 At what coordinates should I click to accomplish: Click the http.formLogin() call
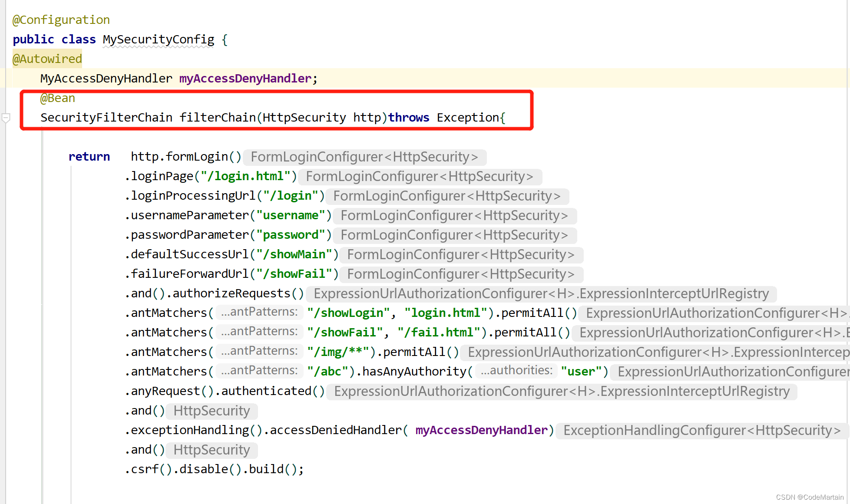click(186, 157)
